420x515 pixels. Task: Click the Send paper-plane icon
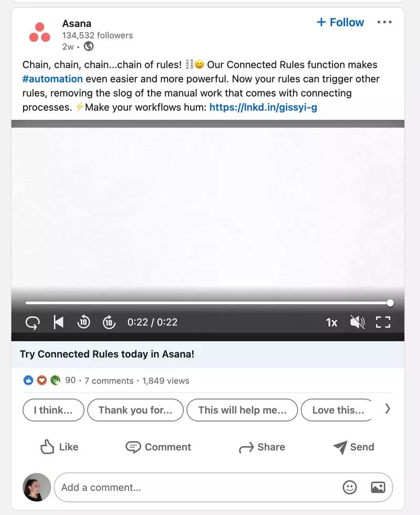coord(340,447)
